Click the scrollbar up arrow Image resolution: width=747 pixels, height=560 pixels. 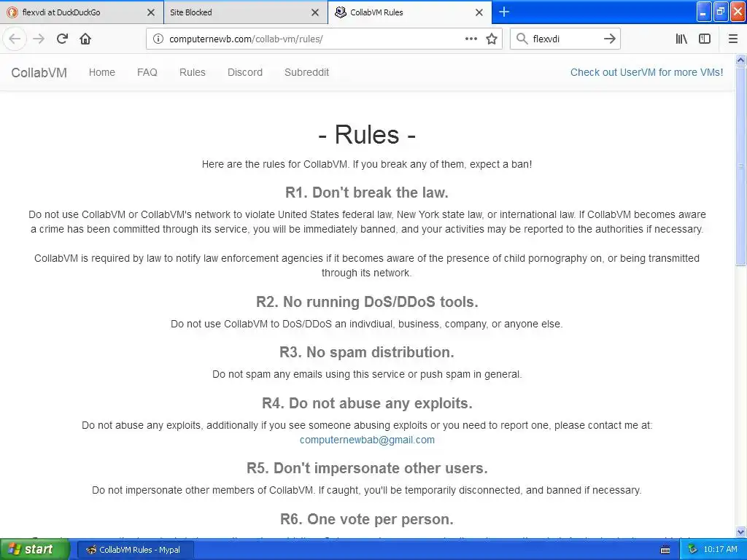(x=740, y=60)
